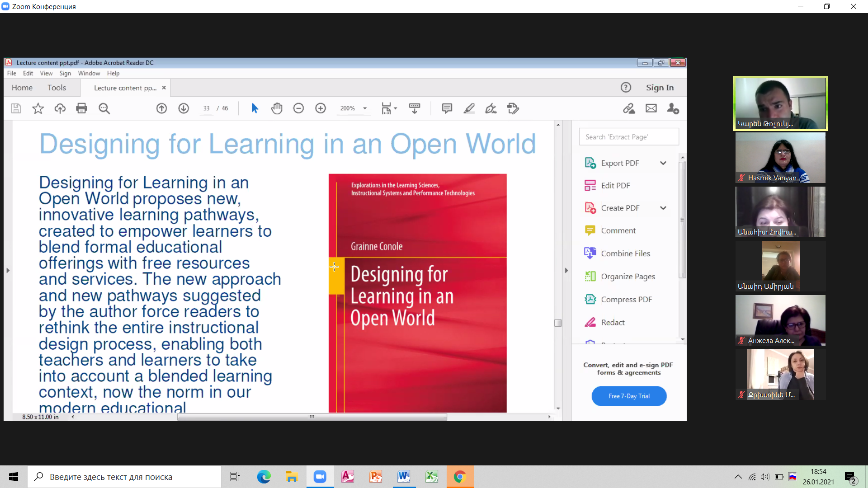Open the Edit menu
The height and width of the screenshot is (488, 868).
pos(28,73)
